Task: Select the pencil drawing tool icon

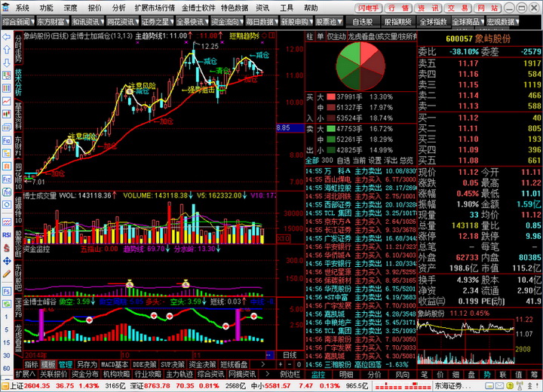Action: [6, 274]
